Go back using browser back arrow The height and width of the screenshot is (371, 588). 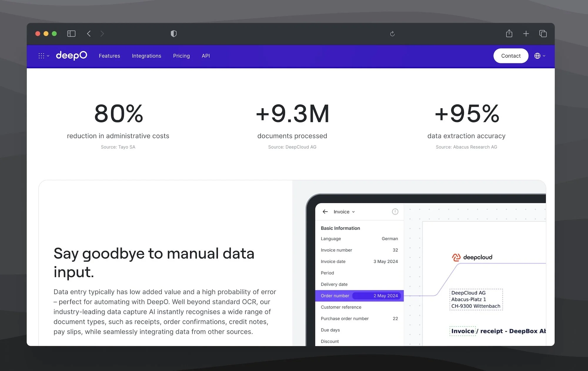(89, 34)
